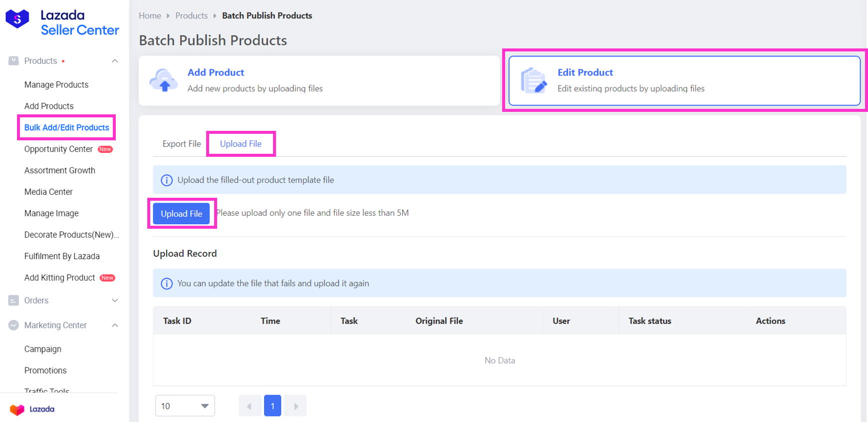Viewport: 868px width, 422px height.
Task: Click the New badge next to Opportunity Center
Action: pos(105,149)
